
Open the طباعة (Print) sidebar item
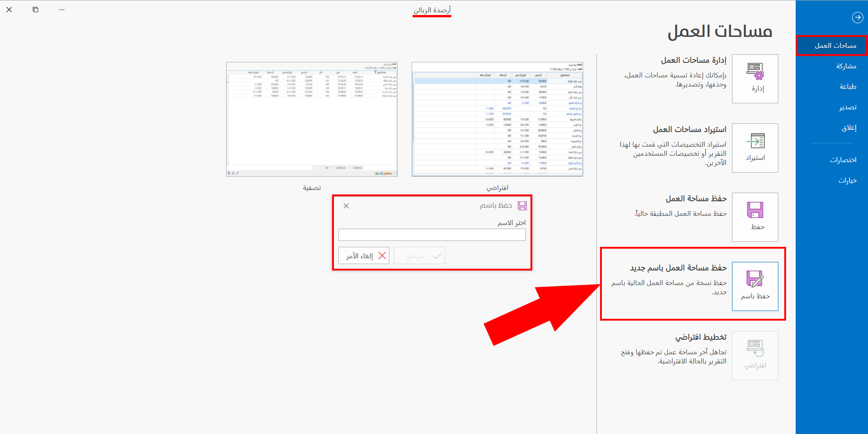[848, 87]
